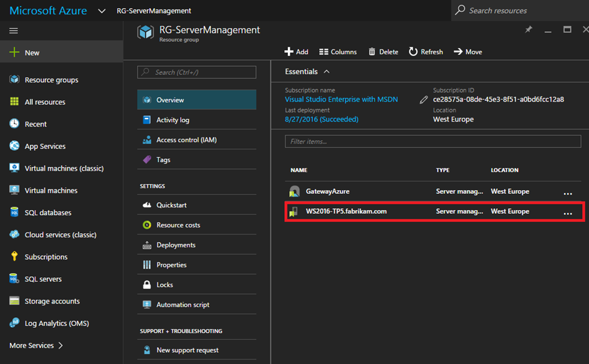Expand More Services chevron
The width and height of the screenshot is (589, 364).
tap(60, 345)
